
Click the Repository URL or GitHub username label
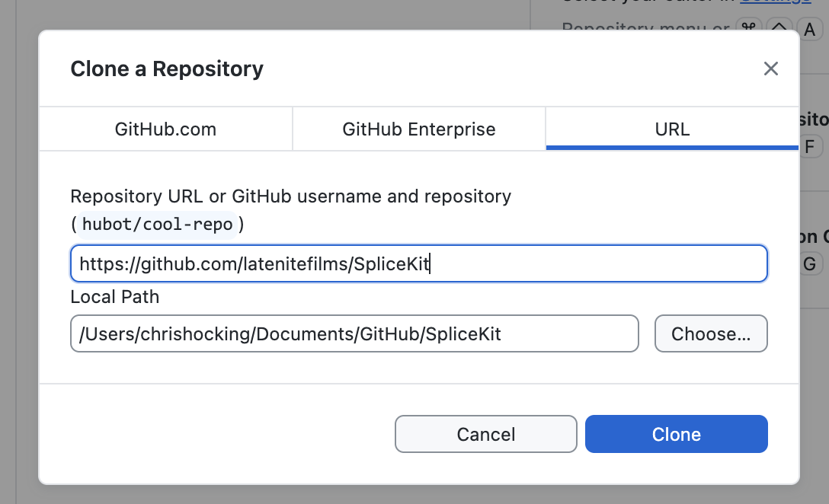click(x=290, y=196)
